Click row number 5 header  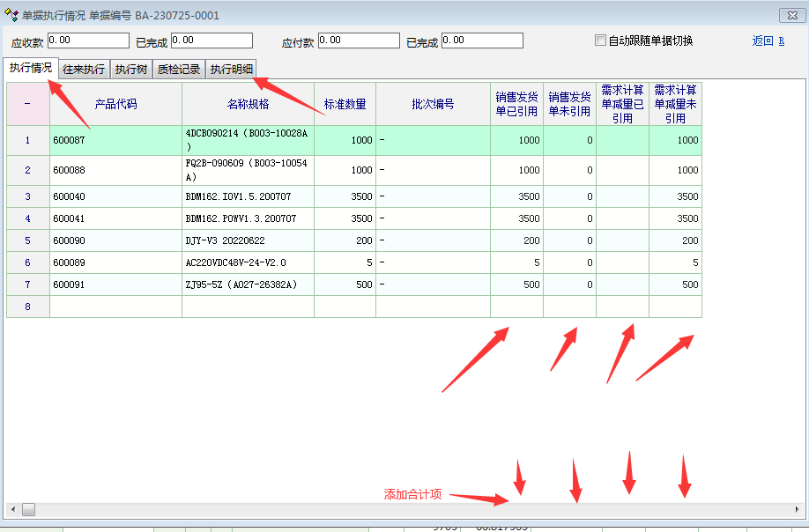[x=27, y=240]
